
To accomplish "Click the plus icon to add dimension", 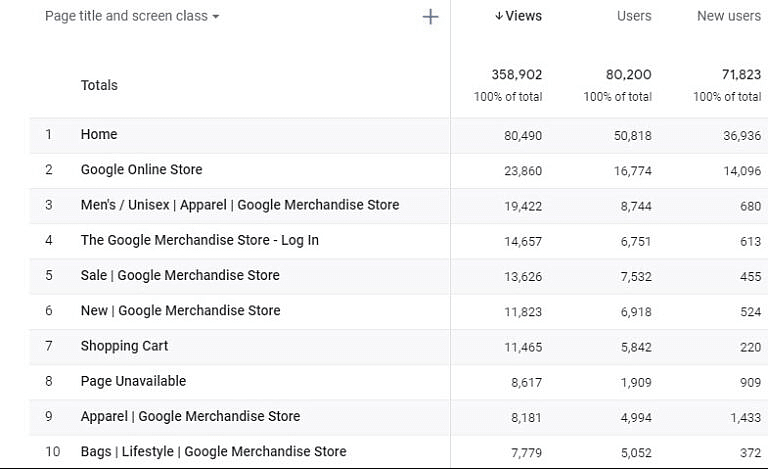I will 430,17.
